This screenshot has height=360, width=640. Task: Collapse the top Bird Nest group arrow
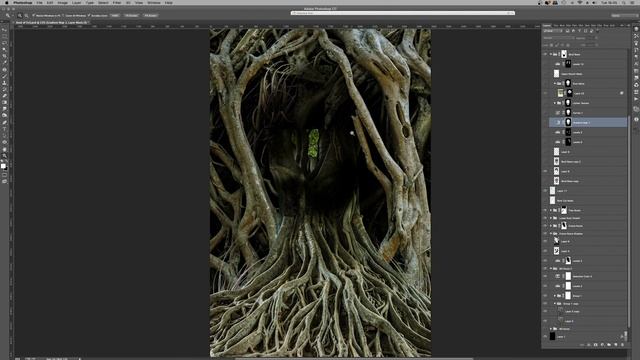point(551,54)
